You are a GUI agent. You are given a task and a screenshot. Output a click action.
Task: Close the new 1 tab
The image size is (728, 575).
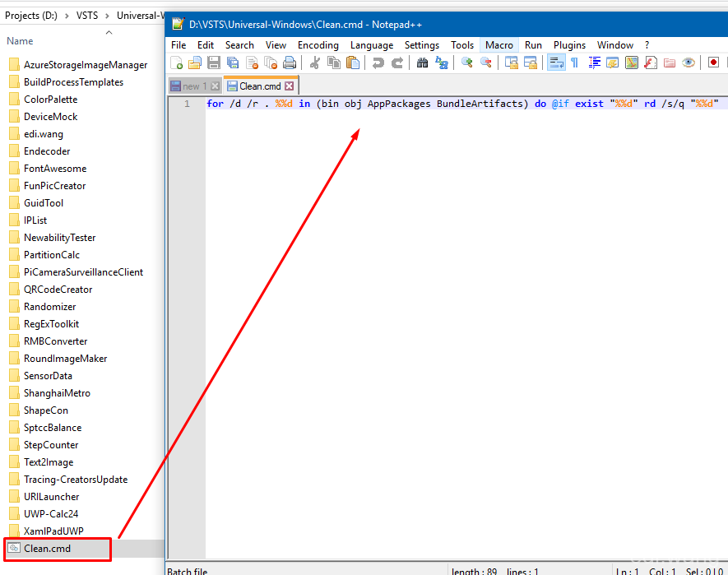[215, 86]
